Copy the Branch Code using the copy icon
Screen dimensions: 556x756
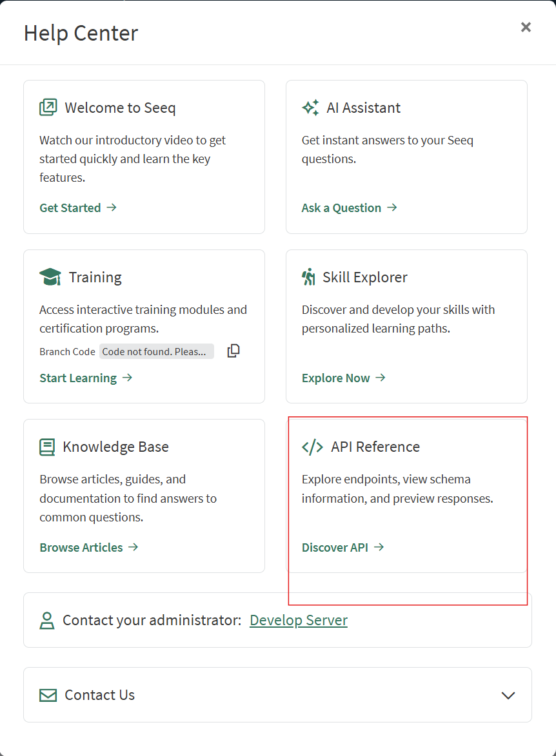(x=233, y=351)
